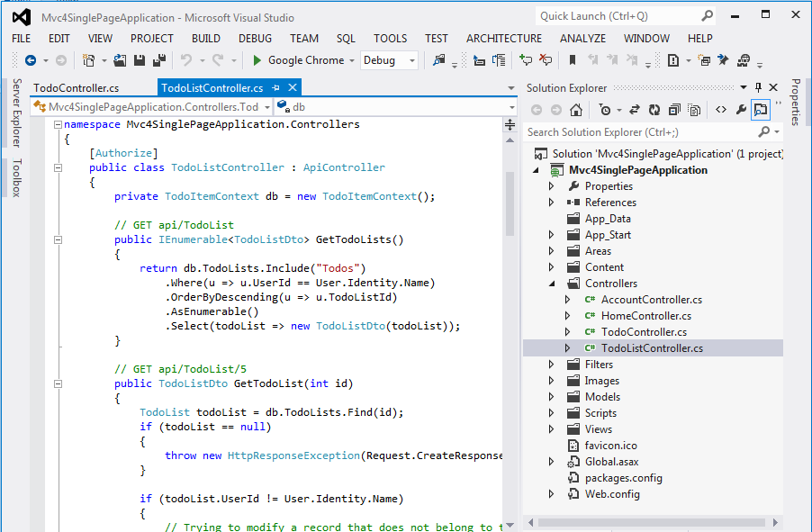
Task: Collapse the TodoListController class block
Action: coord(58,167)
